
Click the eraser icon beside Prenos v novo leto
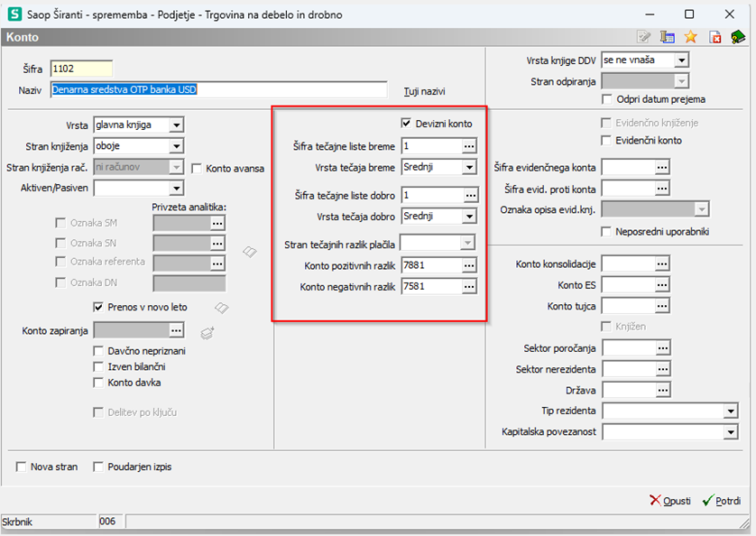coord(222,308)
